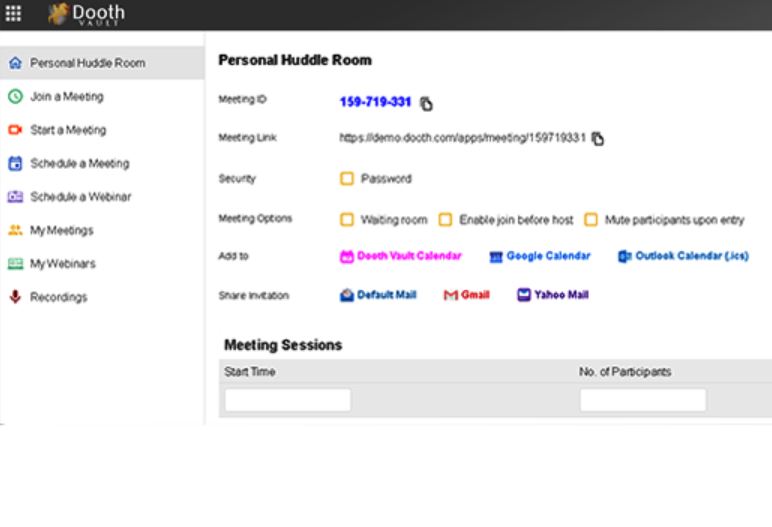Click No. of Participants filter field
The image size is (772, 527).
(643, 400)
